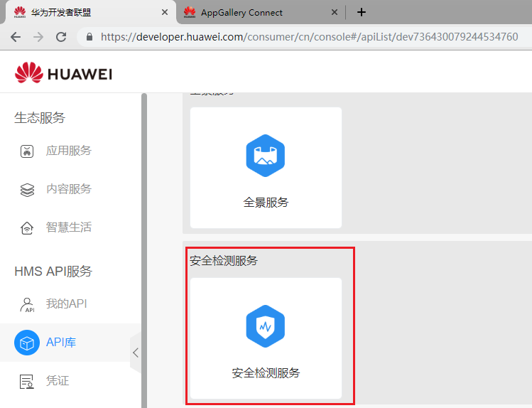Close the 华为开发者联盟 tab

165,12
